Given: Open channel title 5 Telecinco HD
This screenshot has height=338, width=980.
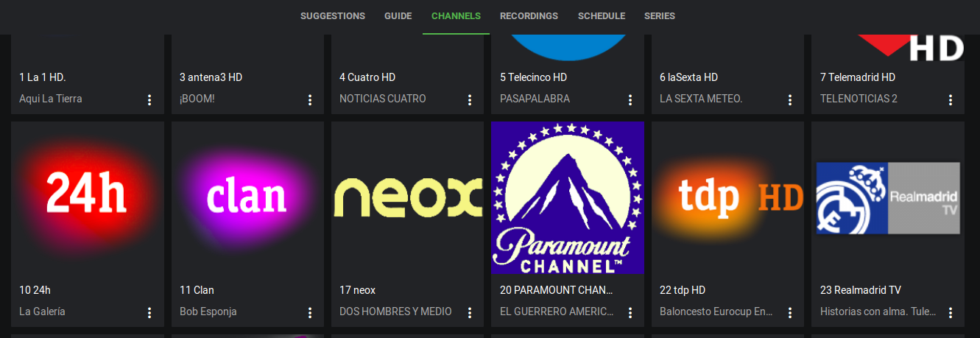Looking at the screenshot, I should 533,77.
